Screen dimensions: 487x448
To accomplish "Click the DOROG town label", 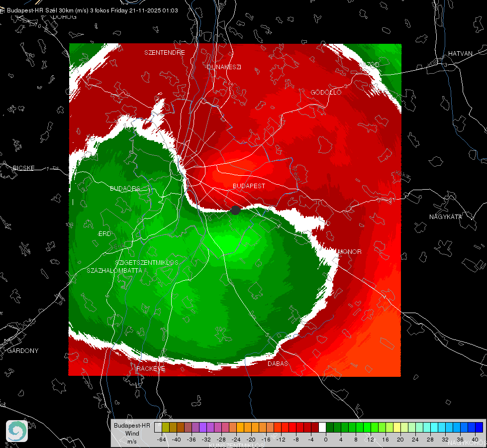I will [x=65, y=17].
